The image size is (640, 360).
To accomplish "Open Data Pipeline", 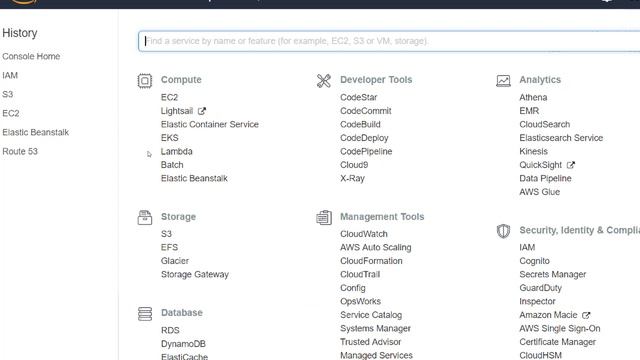I will (545, 178).
